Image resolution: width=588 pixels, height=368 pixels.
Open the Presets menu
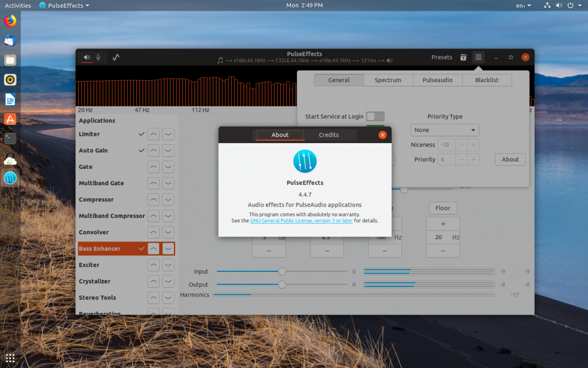442,57
